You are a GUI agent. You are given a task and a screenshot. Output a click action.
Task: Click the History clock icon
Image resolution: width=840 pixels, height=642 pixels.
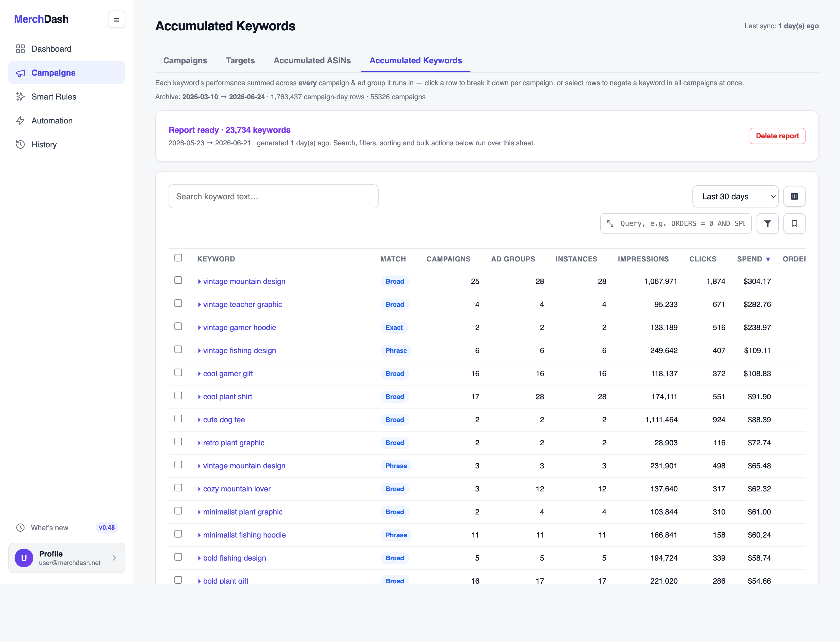pos(20,144)
